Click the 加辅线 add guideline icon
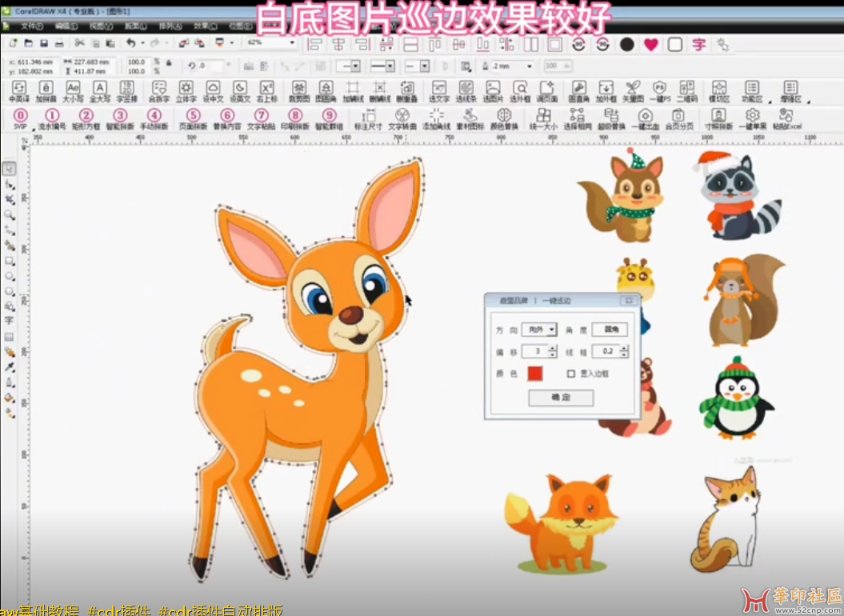Viewport: 844px width, 616px height. coord(353,91)
